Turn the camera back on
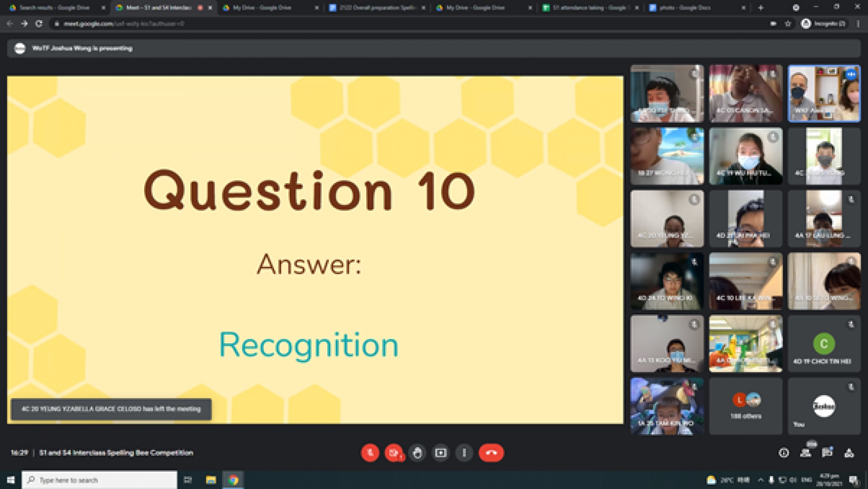The width and height of the screenshot is (868, 489). pos(394,453)
